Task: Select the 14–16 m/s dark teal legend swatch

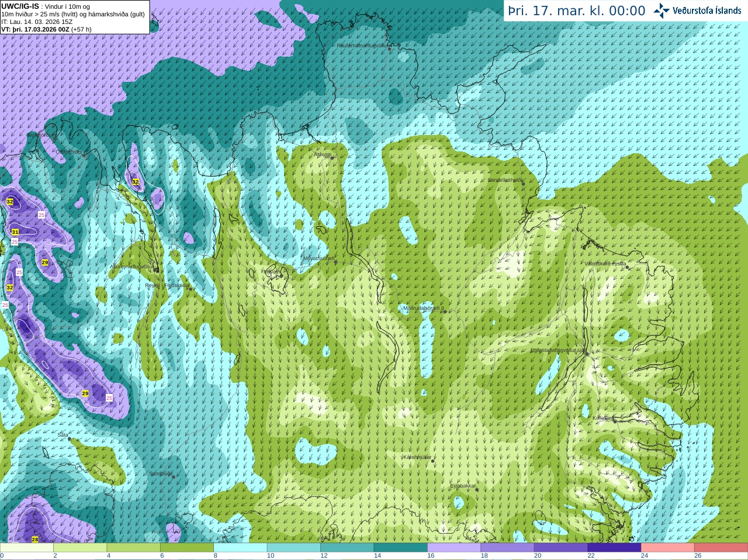Action: point(401,548)
